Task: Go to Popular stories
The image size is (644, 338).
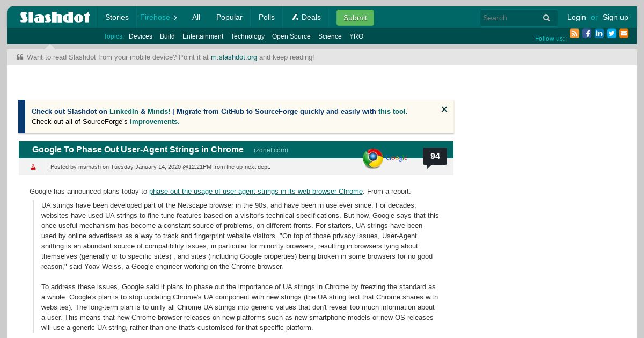Action: [229, 17]
